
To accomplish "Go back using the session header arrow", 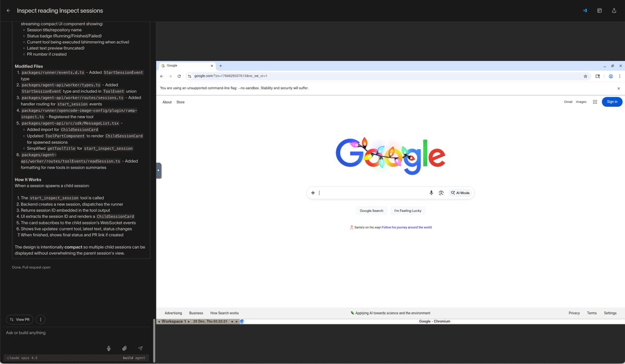I will [8, 10].
